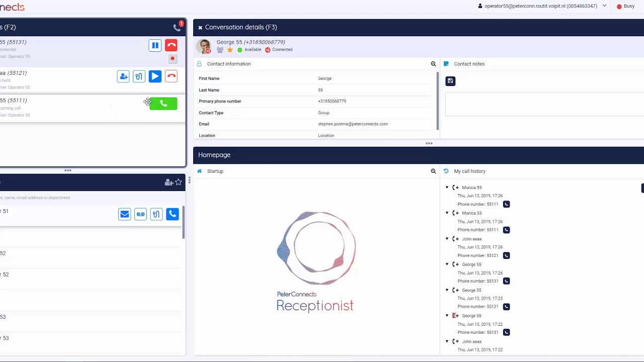Transfer the on-hold 55121 call
644x362 pixels.
(139, 76)
